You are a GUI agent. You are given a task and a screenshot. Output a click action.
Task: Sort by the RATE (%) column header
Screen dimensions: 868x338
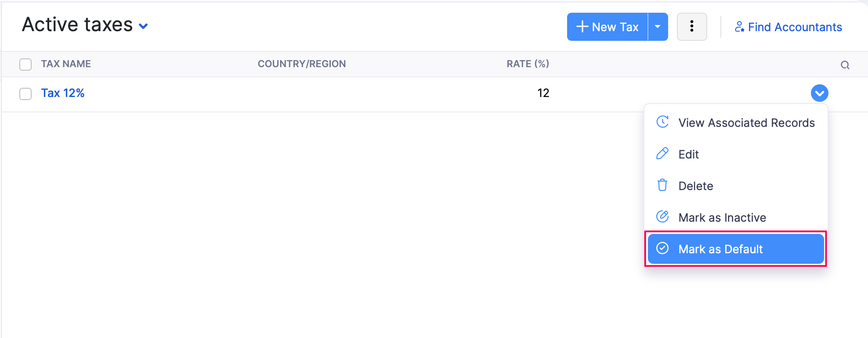tap(528, 64)
